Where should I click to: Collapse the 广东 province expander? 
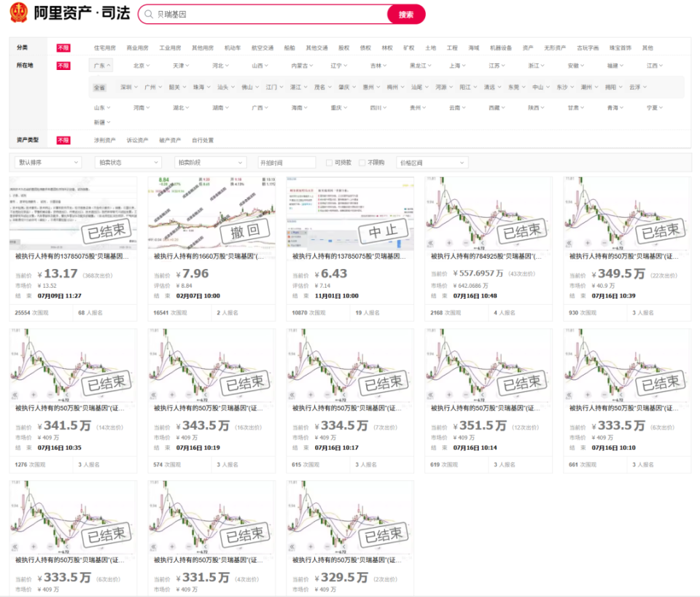point(101,66)
